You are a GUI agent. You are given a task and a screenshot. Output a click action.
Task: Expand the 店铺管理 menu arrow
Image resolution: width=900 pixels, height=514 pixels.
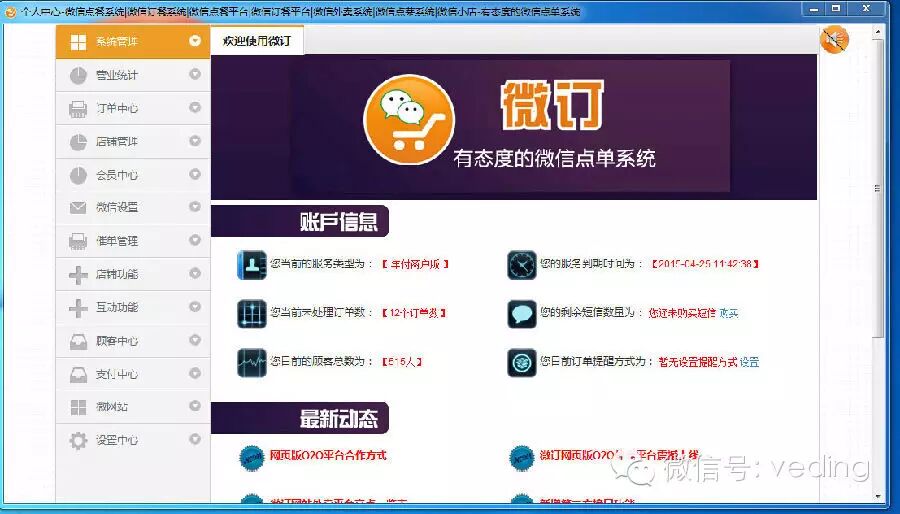(x=195, y=141)
